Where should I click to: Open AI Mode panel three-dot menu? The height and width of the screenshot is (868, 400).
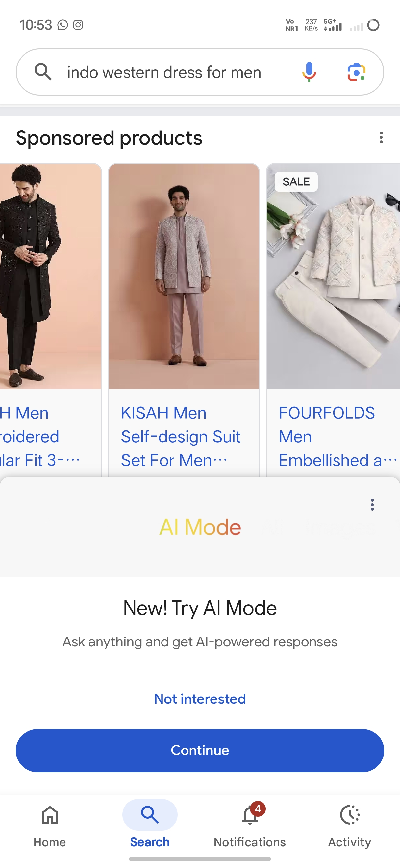372,504
